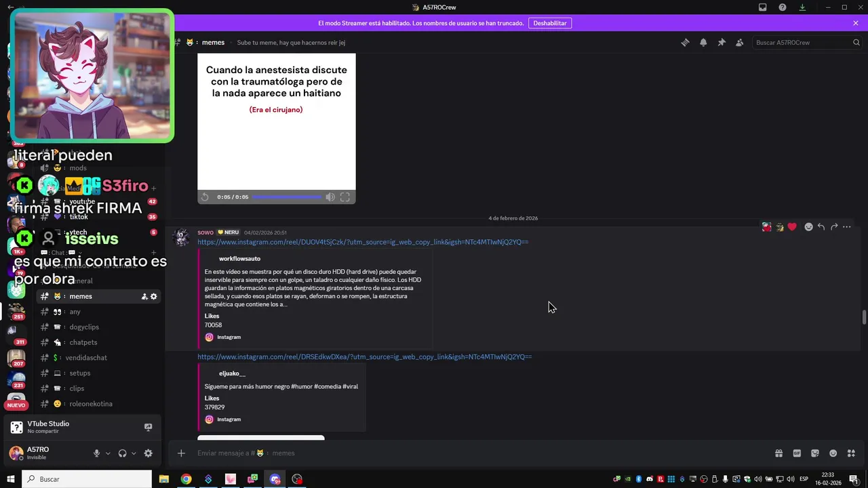868x488 pixels.
Task: Click Deshabilitar streamer mode button
Action: tap(550, 23)
